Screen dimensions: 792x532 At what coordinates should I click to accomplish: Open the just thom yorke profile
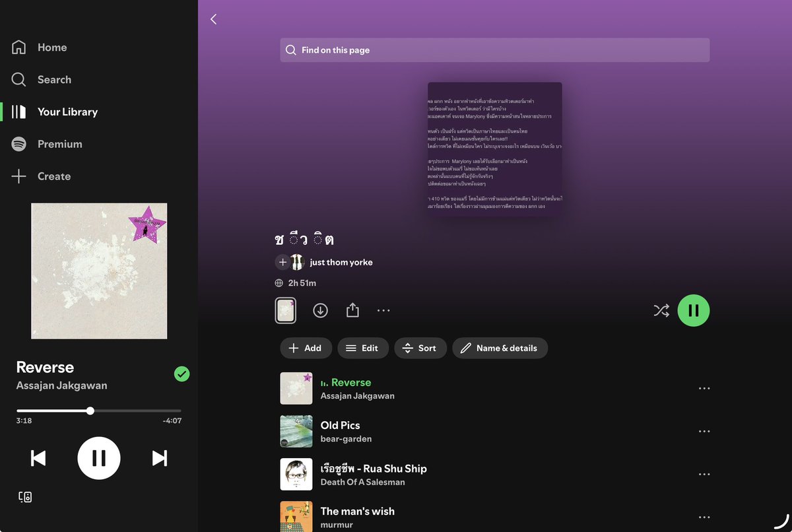click(341, 262)
